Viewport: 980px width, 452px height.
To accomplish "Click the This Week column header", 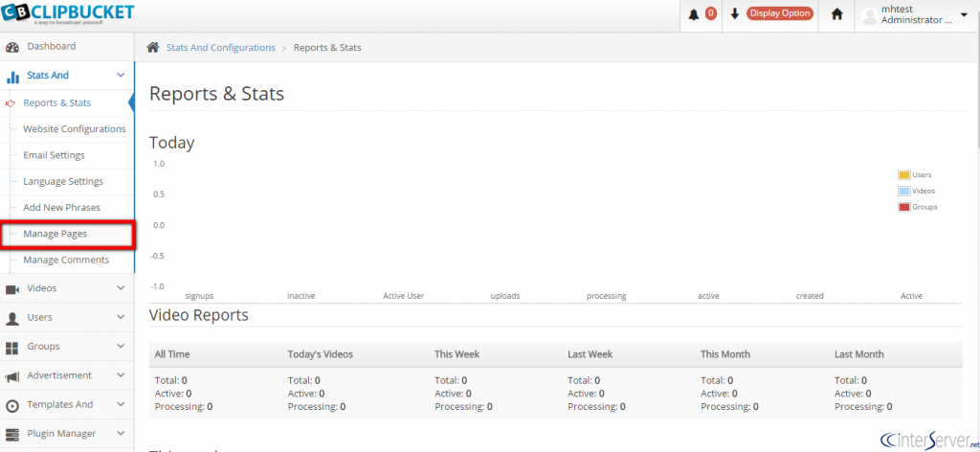I will point(457,354).
